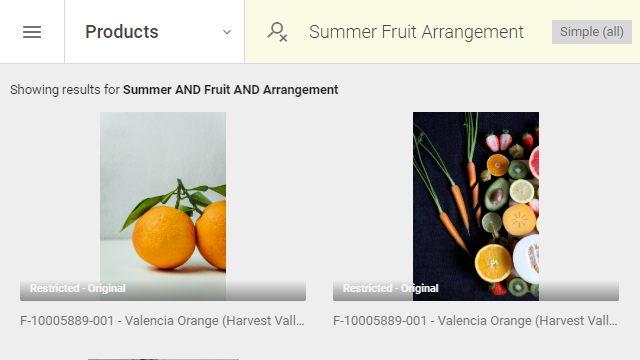
Task: Open the mixed fruit arrangement thumbnail
Action: [x=476, y=206]
